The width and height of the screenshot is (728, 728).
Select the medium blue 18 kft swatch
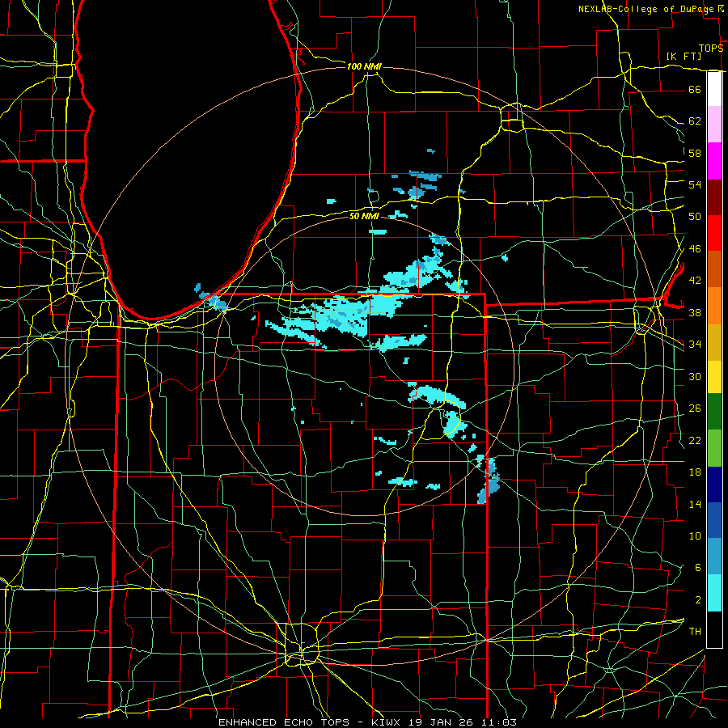(714, 520)
